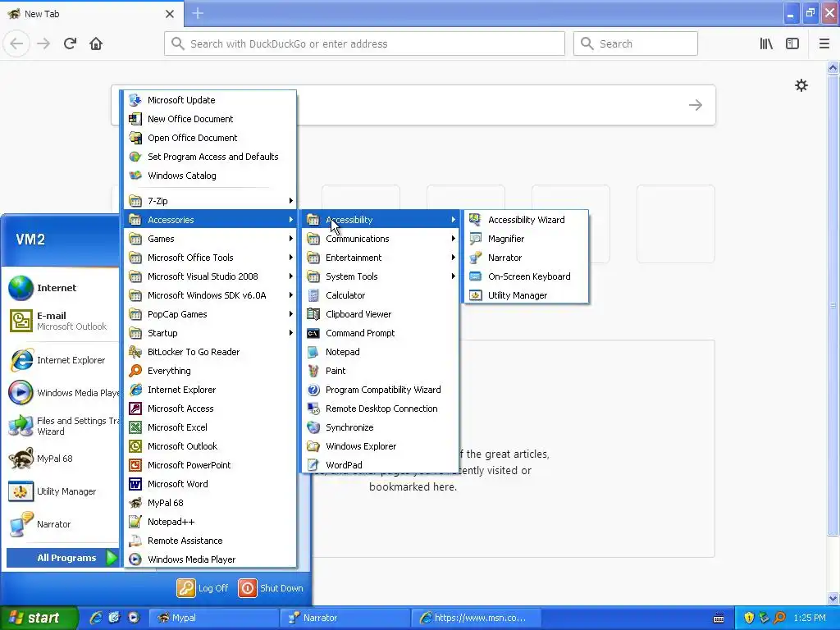This screenshot has width=840, height=630.
Task: Click the MyPal 68 icon in All Programs list
Action: [x=135, y=503]
